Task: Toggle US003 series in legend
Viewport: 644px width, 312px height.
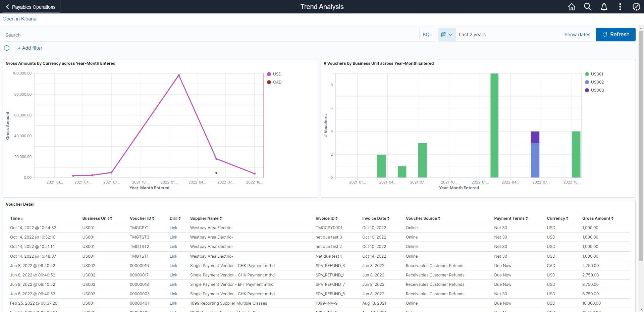Action: pyautogui.click(x=597, y=90)
